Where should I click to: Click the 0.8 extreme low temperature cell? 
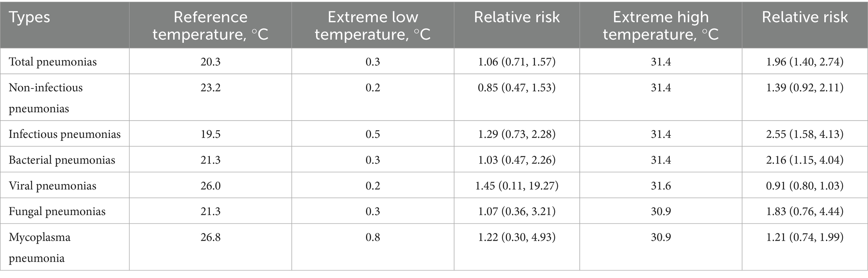tap(373, 237)
